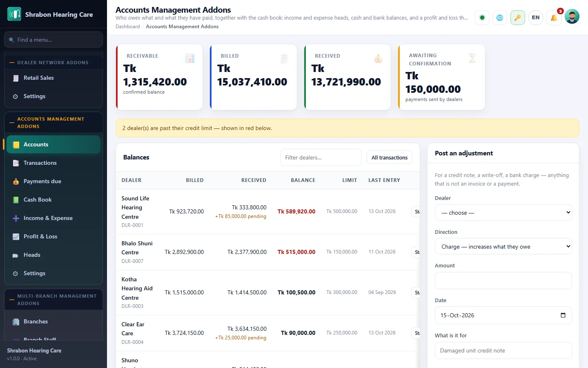Click the Amount input field
The width and height of the screenshot is (588, 368).
pos(503,280)
